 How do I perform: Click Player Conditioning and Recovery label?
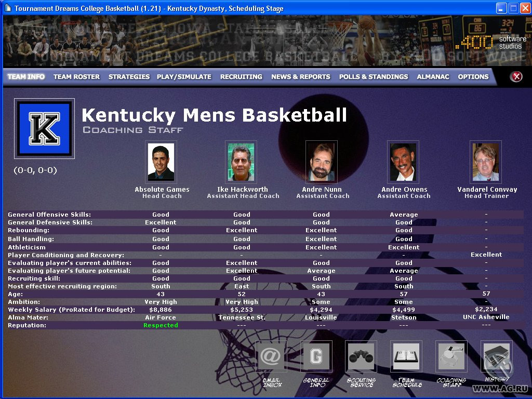(66, 255)
